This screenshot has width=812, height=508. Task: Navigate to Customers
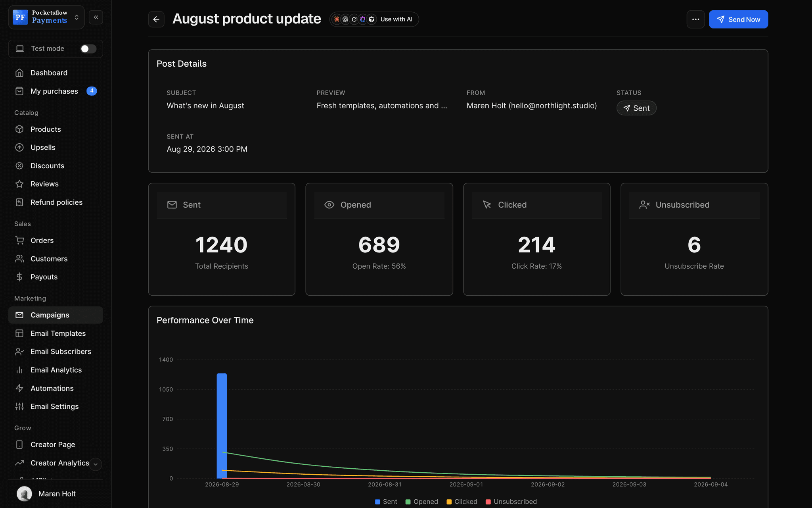56,259
